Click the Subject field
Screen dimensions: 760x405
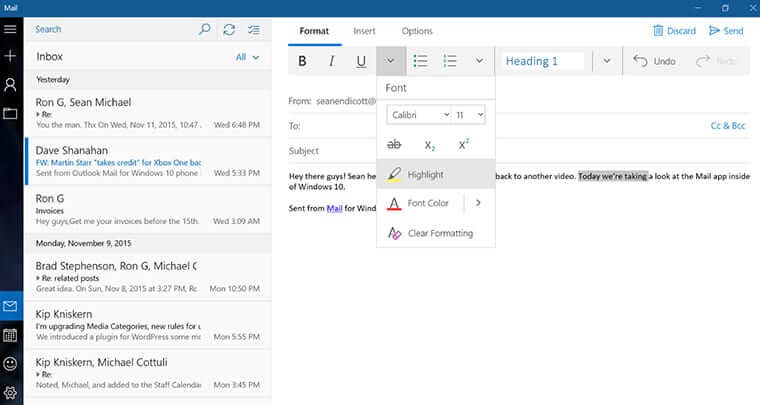click(520, 151)
